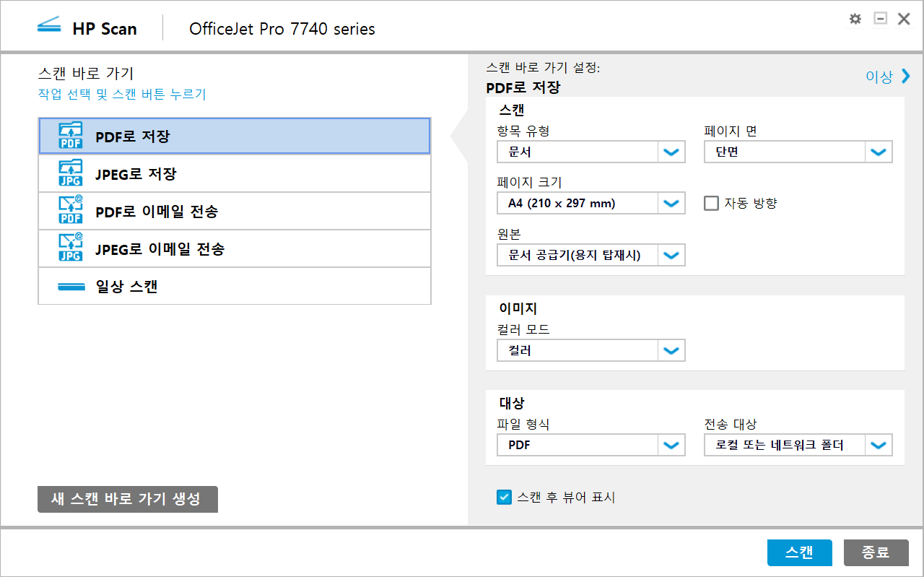Screen dimensions: 924x577
Task: Minimize the HP Scan window
Action: tap(880, 19)
